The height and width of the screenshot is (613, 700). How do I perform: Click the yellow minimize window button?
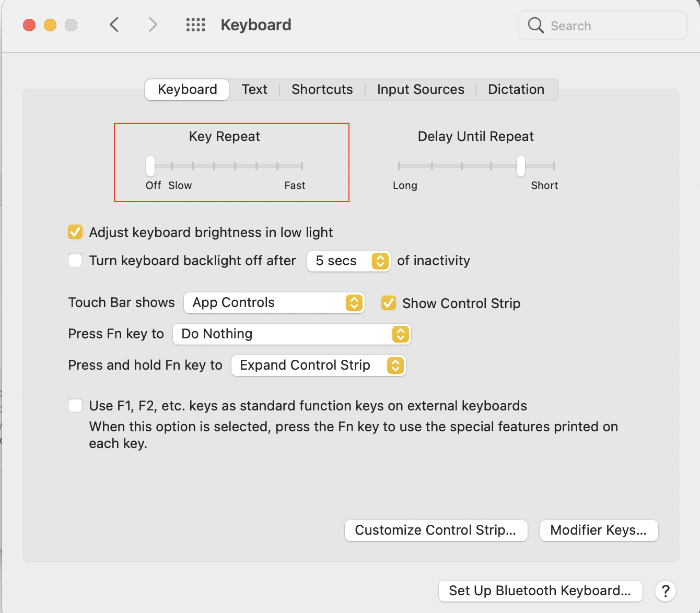pyautogui.click(x=50, y=25)
